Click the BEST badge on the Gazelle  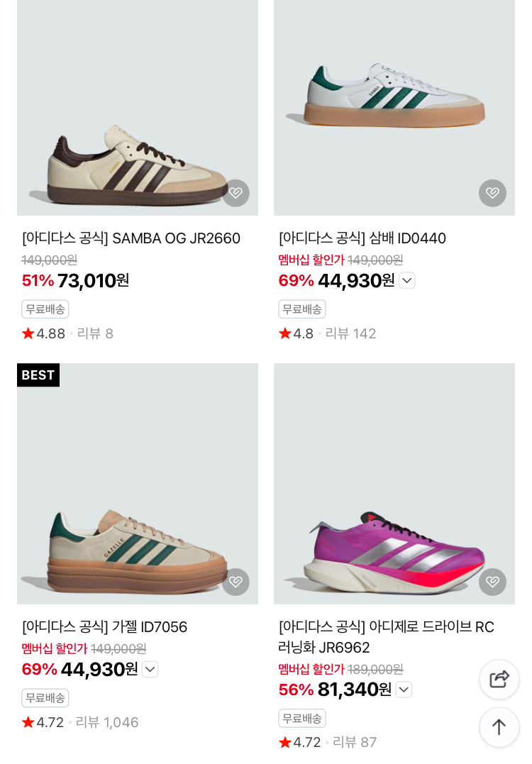38,375
